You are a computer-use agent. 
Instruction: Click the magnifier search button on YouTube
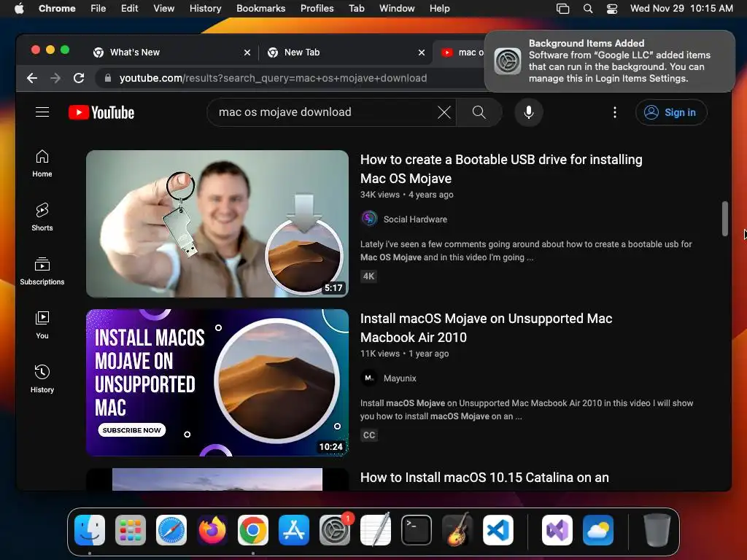[x=479, y=112]
